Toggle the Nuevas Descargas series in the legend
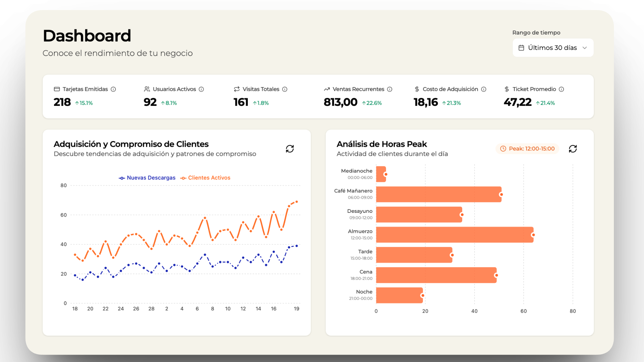The height and width of the screenshot is (362, 644). click(x=147, y=178)
